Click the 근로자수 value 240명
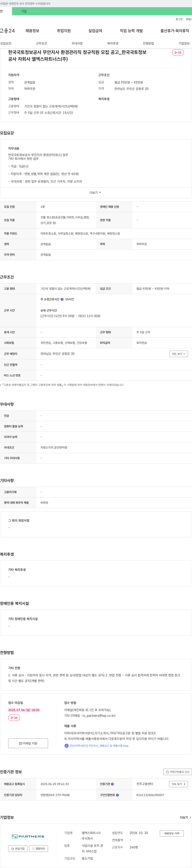 tap(134, 847)
